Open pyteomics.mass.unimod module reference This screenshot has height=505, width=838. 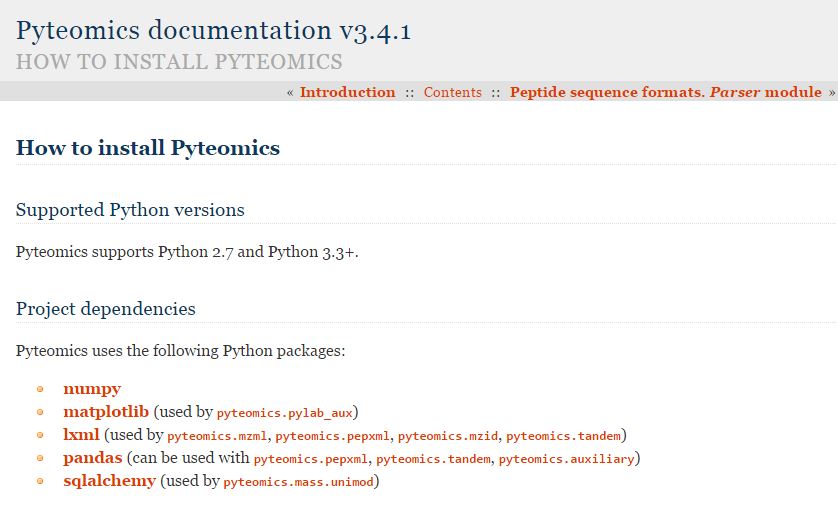pyautogui.click(x=298, y=482)
